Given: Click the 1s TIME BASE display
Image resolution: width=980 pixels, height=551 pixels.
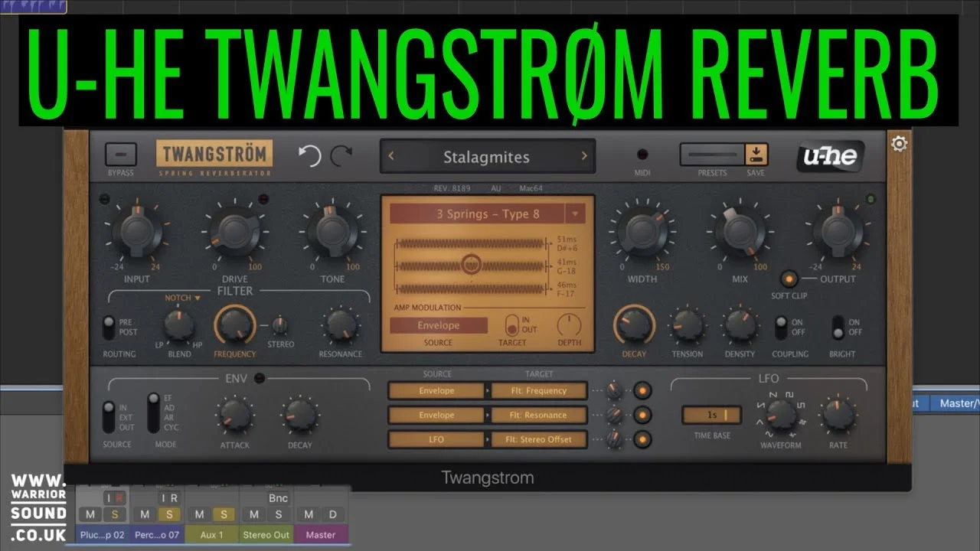Looking at the screenshot, I should [x=710, y=414].
